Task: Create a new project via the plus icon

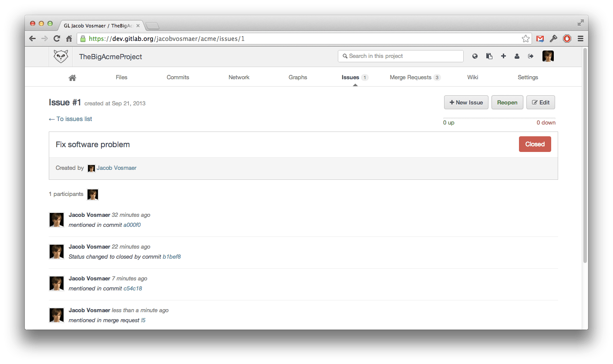Action: [x=503, y=56]
